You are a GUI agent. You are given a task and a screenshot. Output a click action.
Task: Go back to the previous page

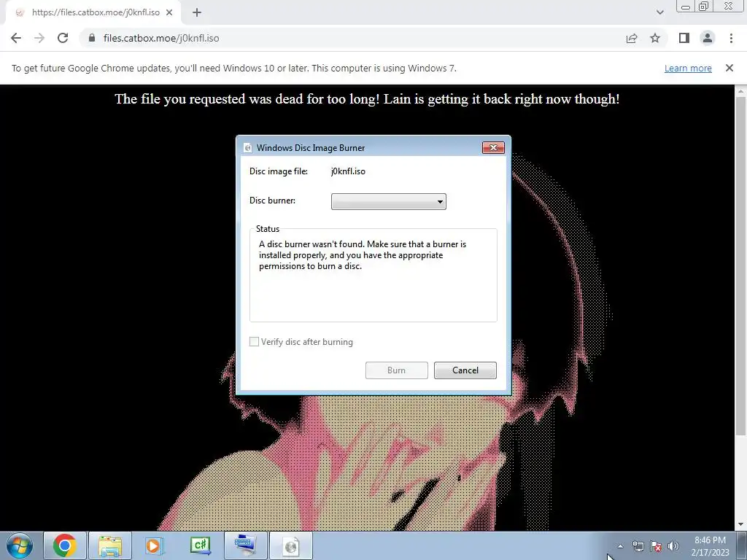pyautogui.click(x=16, y=38)
